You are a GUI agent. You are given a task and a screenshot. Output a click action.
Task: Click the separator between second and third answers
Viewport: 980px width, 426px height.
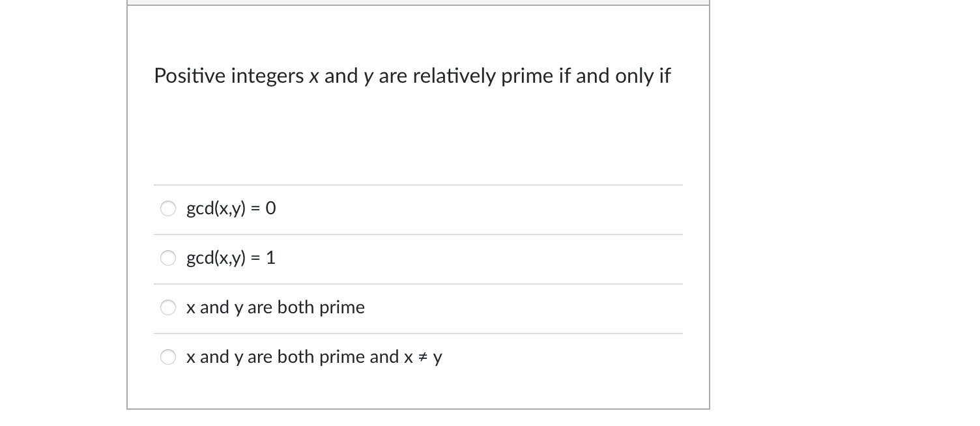tap(418, 283)
